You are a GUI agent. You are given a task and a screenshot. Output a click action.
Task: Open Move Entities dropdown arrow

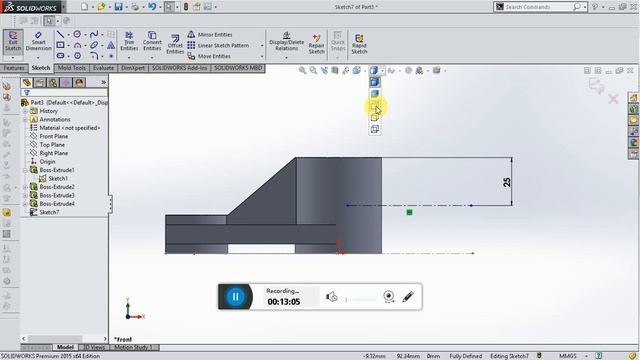click(x=262, y=57)
